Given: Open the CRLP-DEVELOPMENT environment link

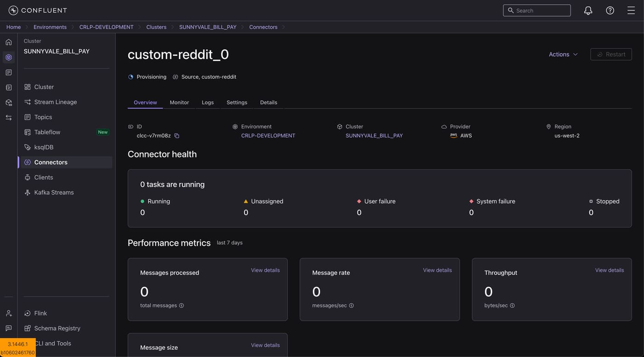Looking at the screenshot, I should 268,136.
